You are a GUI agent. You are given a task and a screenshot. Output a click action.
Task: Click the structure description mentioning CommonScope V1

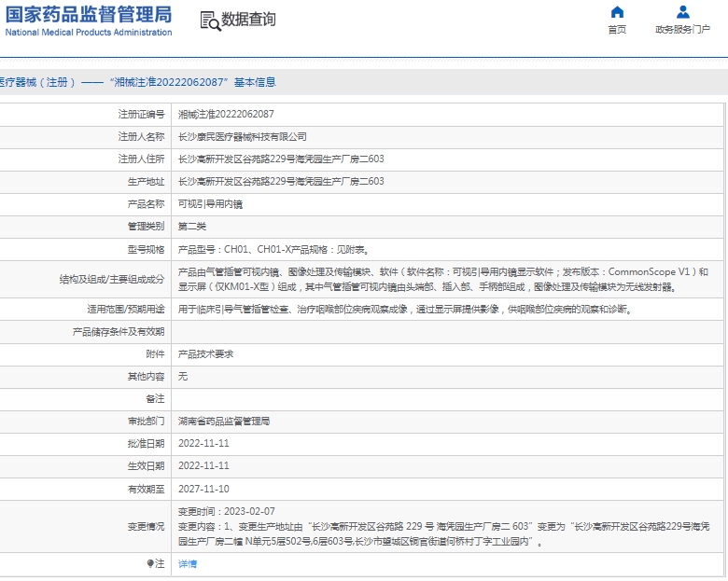tap(443, 280)
